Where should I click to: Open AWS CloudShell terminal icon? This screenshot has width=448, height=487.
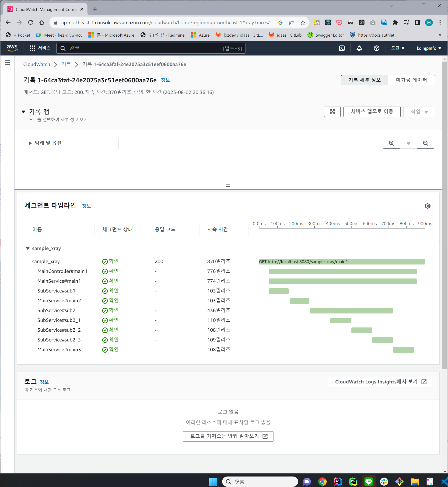coord(342,48)
